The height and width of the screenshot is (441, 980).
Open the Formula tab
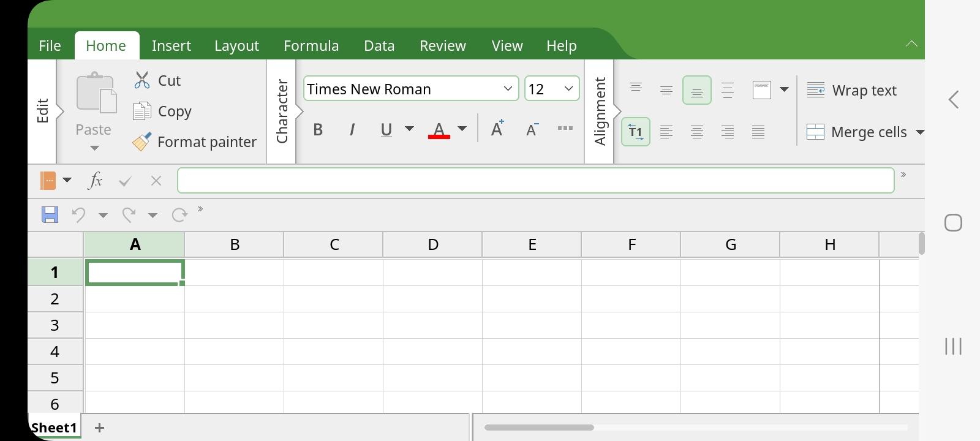pos(311,46)
